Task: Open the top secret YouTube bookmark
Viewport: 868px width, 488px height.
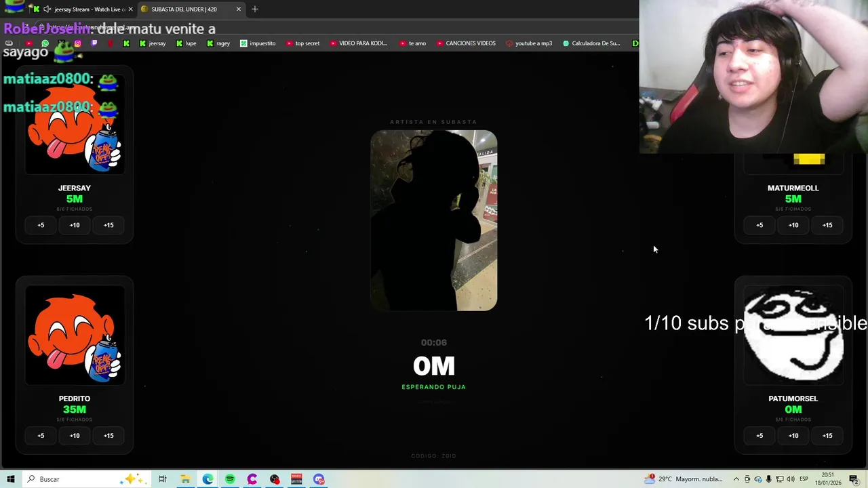Action: click(x=302, y=43)
